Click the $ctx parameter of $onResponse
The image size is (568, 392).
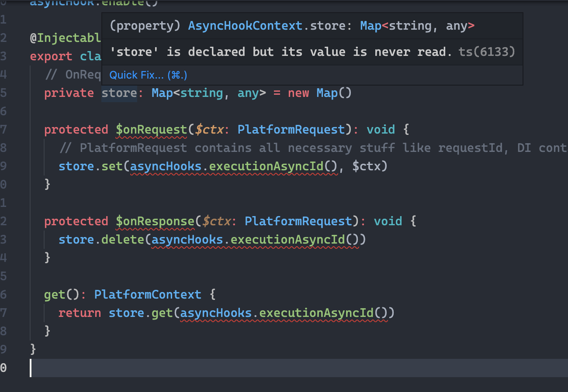pyautogui.click(x=216, y=221)
